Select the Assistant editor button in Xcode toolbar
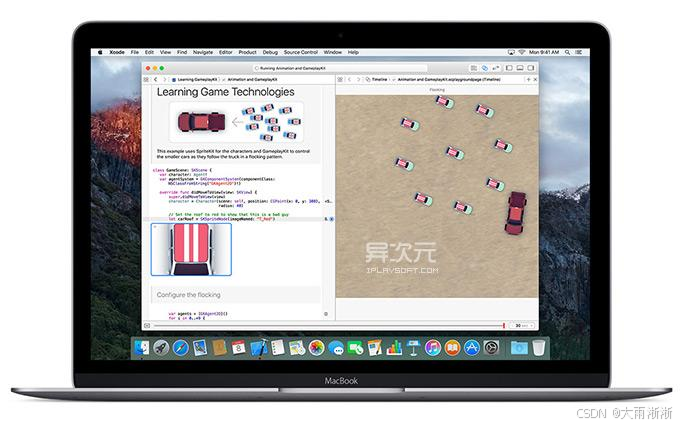Screen dimensions: 680x427 click(x=485, y=68)
